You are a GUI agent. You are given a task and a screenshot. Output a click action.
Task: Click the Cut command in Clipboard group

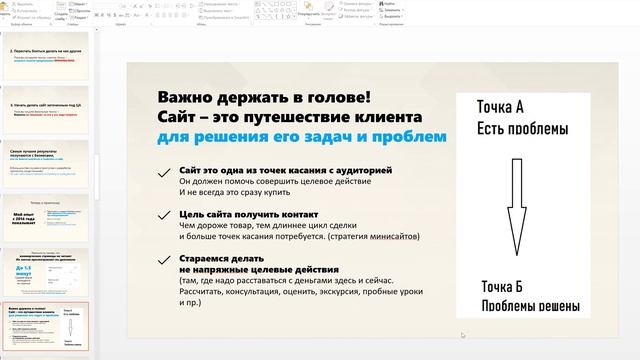[23, 4]
